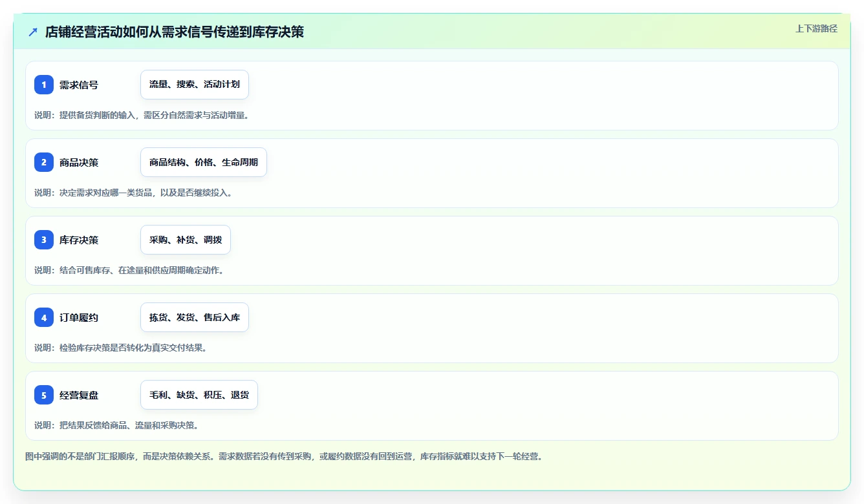This screenshot has width=864, height=504.
Task: Select the 流量、搜索、活动计划 chip
Action: point(195,85)
